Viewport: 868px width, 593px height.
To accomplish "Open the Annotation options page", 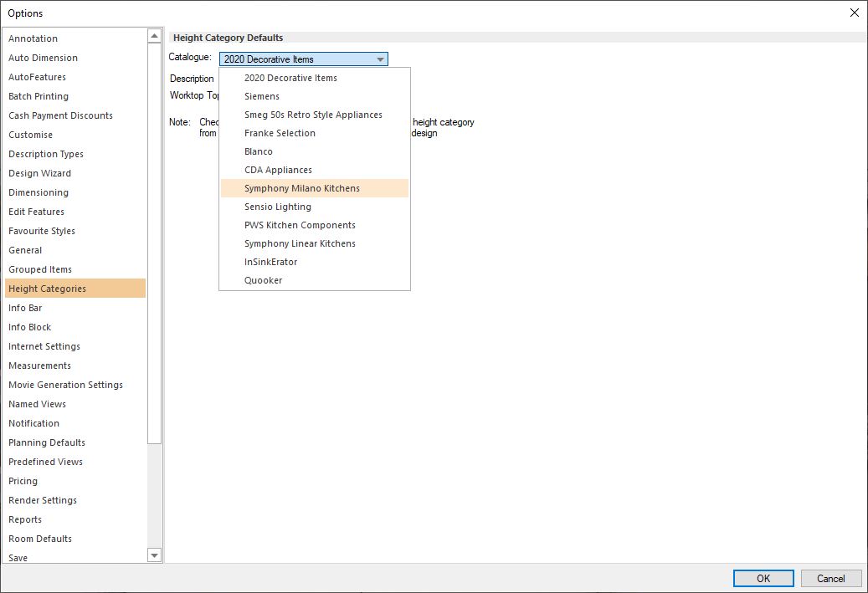I will click(75, 38).
